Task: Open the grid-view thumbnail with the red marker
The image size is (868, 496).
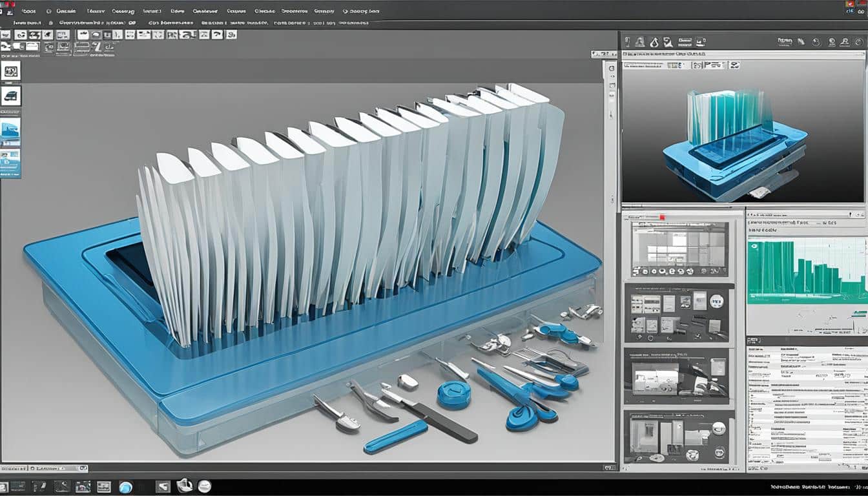Action: pyautogui.click(x=679, y=249)
